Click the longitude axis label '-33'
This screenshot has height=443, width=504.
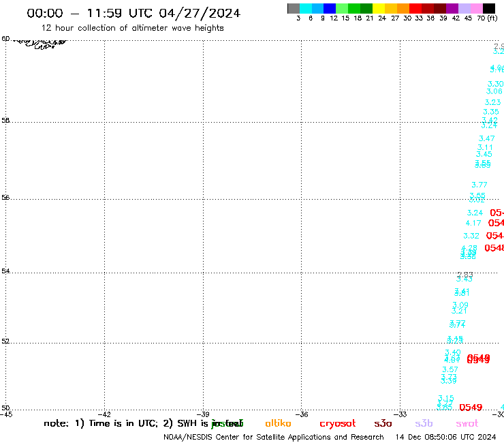click(x=400, y=414)
